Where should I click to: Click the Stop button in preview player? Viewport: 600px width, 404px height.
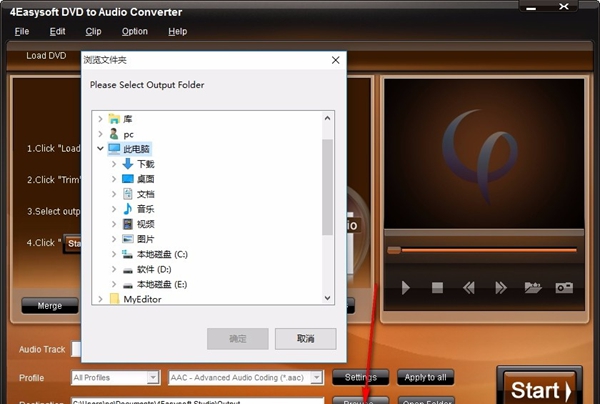(437, 288)
